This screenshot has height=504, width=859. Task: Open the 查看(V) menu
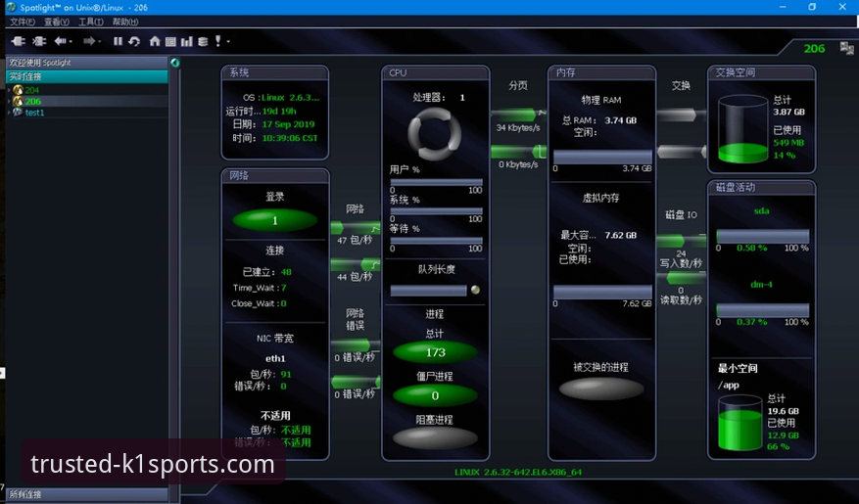click(x=57, y=22)
